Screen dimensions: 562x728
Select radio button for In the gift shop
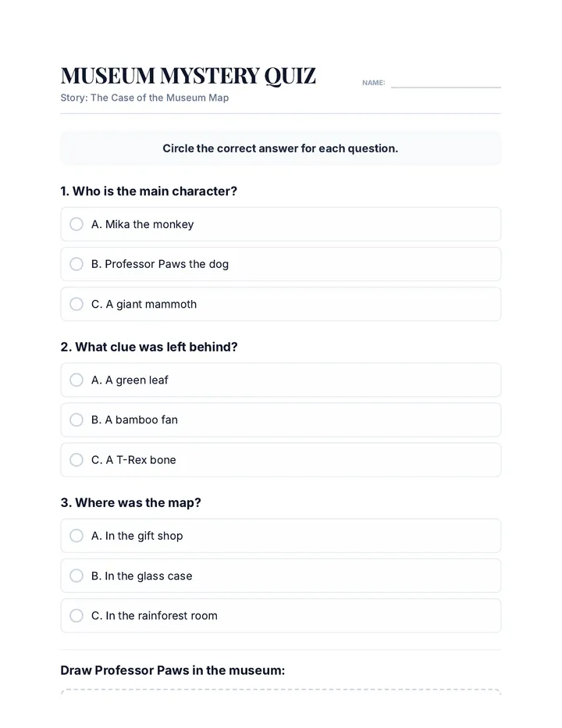click(x=76, y=536)
